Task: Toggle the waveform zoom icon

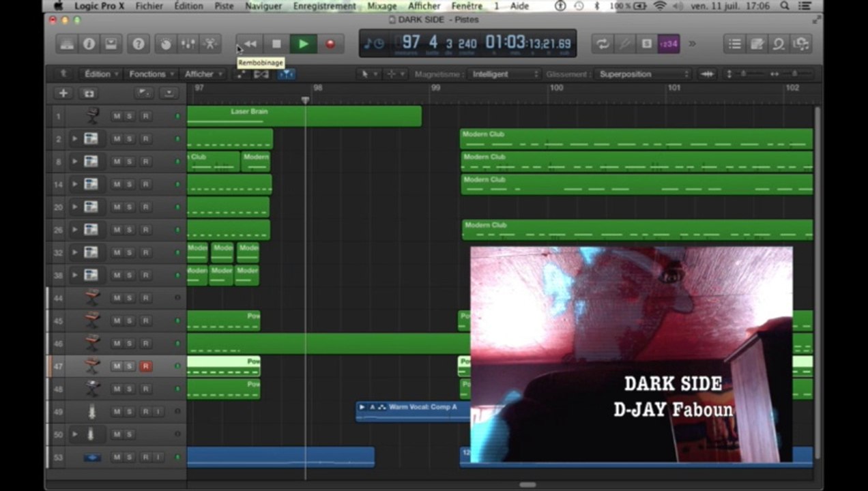Action: 707,74
